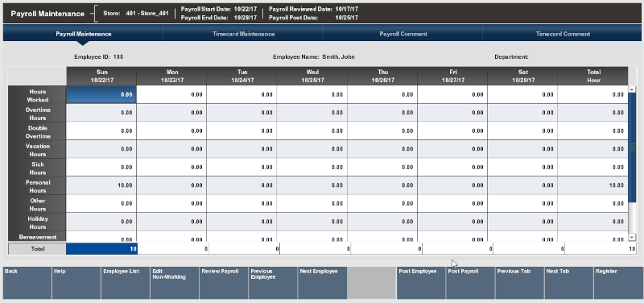This screenshot has height=303, width=644.
Task: Select Hours Worked cell for Sun 10/22/17
Action: (101, 94)
